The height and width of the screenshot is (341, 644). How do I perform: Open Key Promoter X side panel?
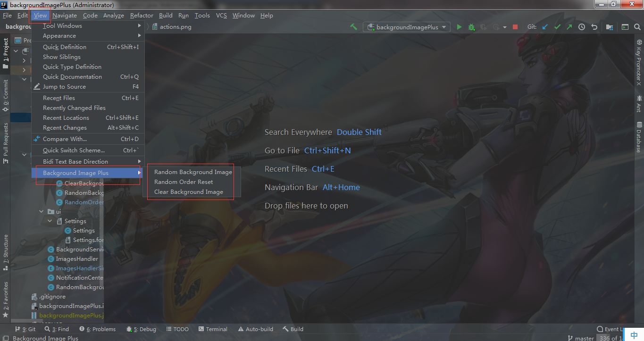(639, 62)
